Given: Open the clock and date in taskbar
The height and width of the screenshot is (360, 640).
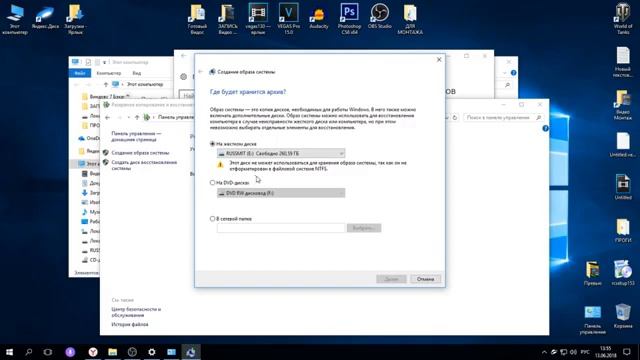Looking at the screenshot, I should [x=606, y=352].
